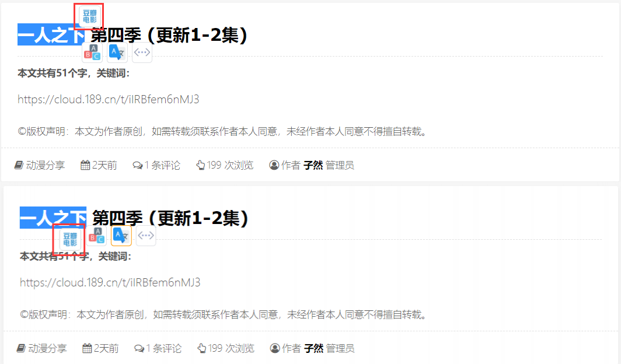This screenshot has height=364, width=621.
Task: Open the more options ellipsis icon in the first post
Action: (142, 52)
